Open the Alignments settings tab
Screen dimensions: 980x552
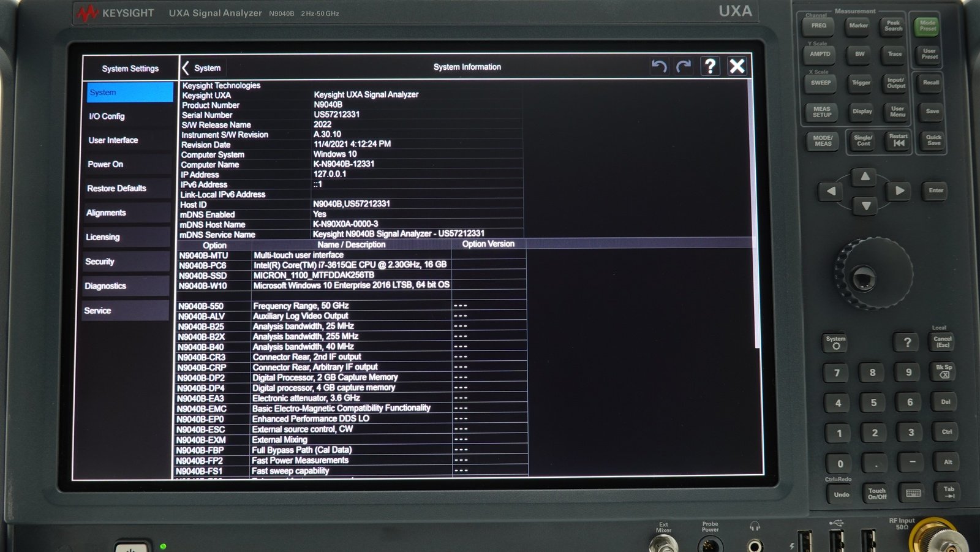[127, 213]
